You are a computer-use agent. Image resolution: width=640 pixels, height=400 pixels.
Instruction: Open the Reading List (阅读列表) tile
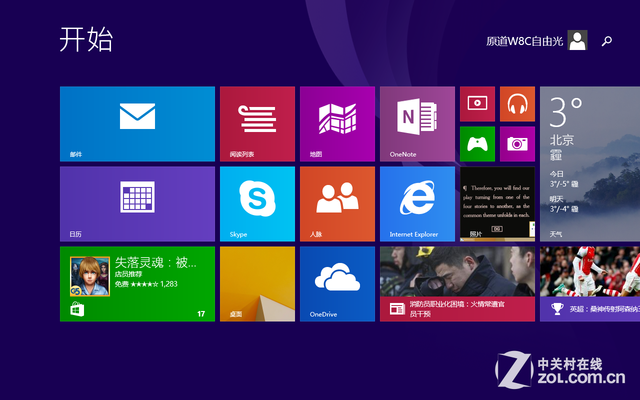tap(257, 124)
